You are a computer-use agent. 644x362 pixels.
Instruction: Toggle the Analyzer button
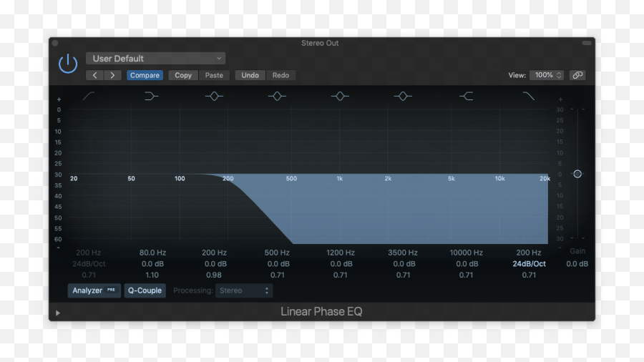[94, 290]
